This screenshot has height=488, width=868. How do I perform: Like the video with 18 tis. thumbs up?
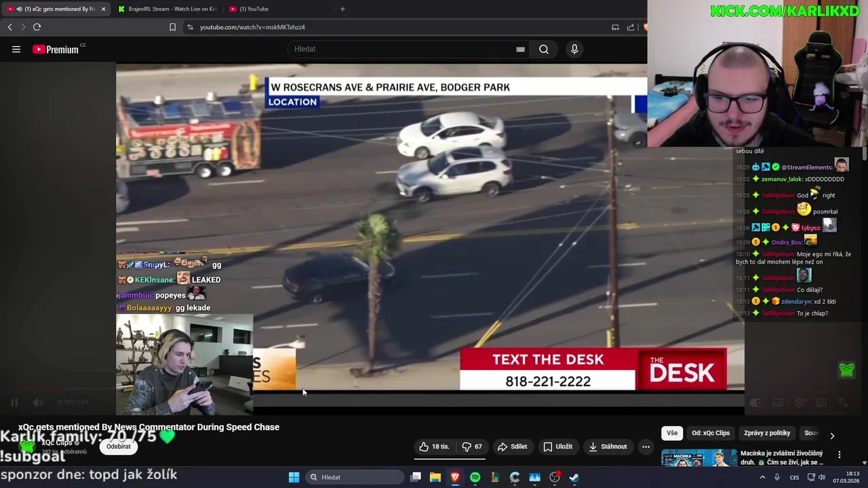click(x=434, y=447)
